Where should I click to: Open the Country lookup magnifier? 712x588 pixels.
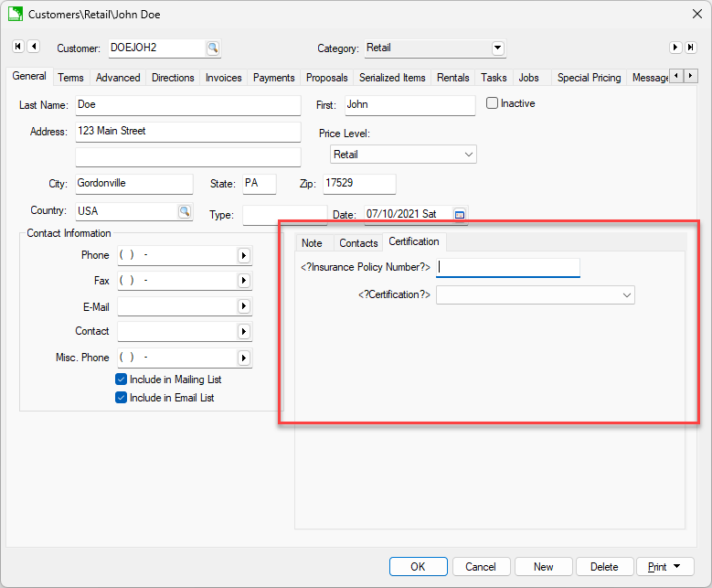(x=184, y=211)
